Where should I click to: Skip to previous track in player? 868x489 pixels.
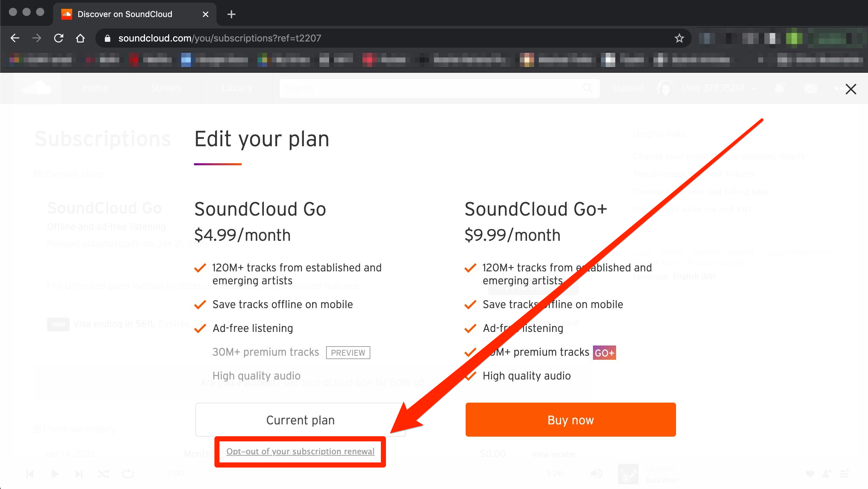30,474
